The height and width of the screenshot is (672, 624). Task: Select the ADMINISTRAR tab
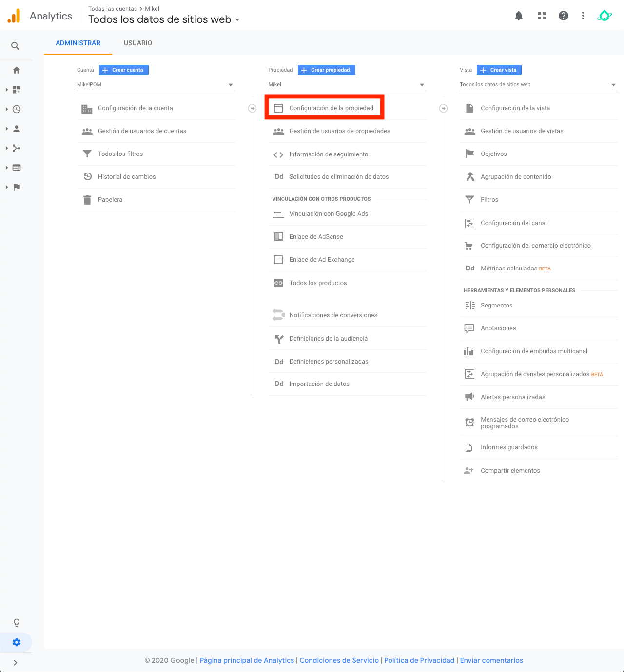[x=78, y=43]
